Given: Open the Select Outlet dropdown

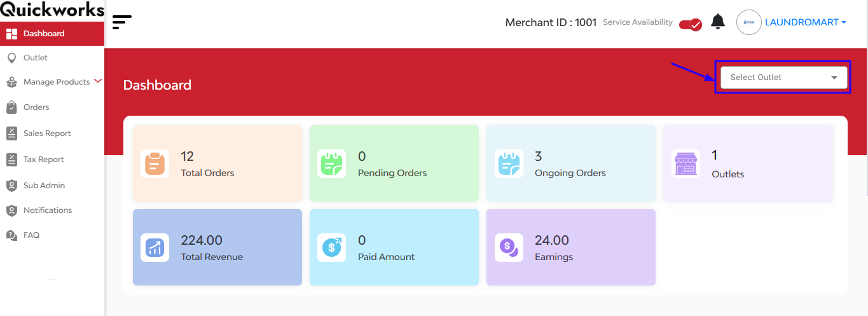Looking at the screenshot, I should point(784,78).
